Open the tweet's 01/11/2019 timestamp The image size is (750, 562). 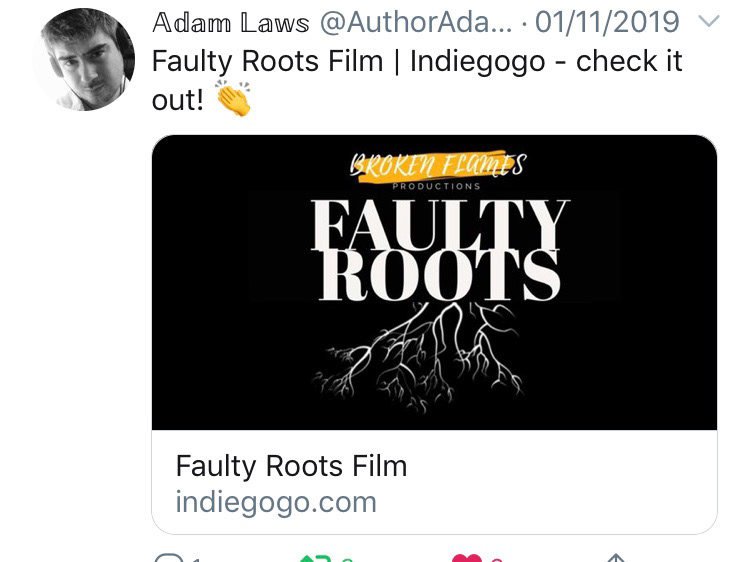607,22
